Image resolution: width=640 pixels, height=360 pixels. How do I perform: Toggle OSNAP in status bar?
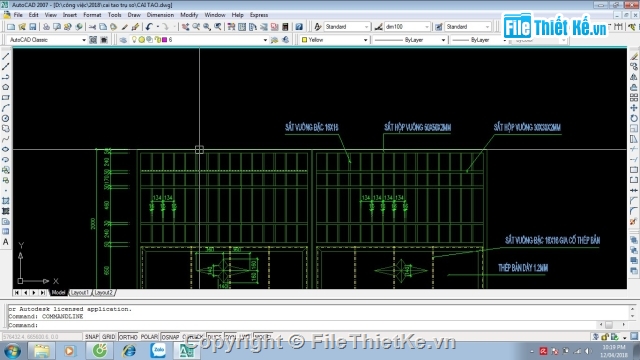[170, 337]
